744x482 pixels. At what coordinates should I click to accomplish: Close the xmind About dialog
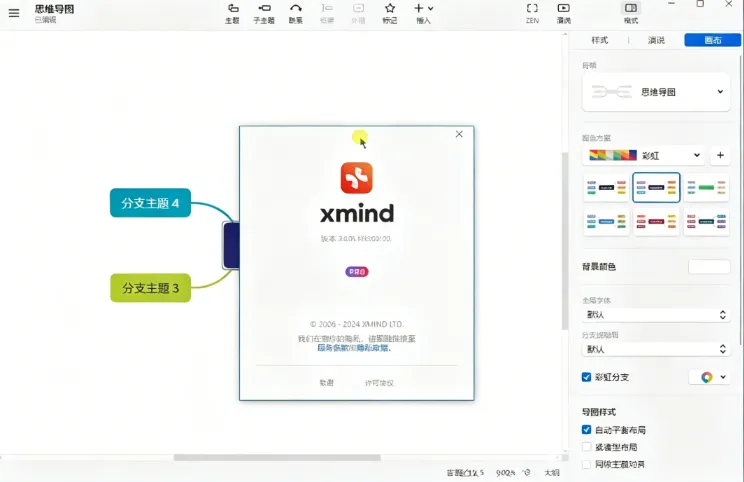(459, 134)
